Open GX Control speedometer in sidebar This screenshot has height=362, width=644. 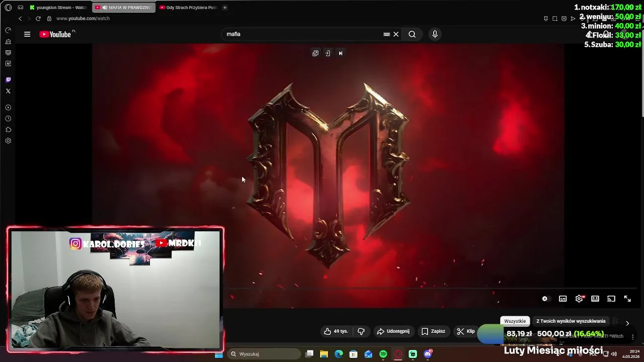click(x=8, y=30)
